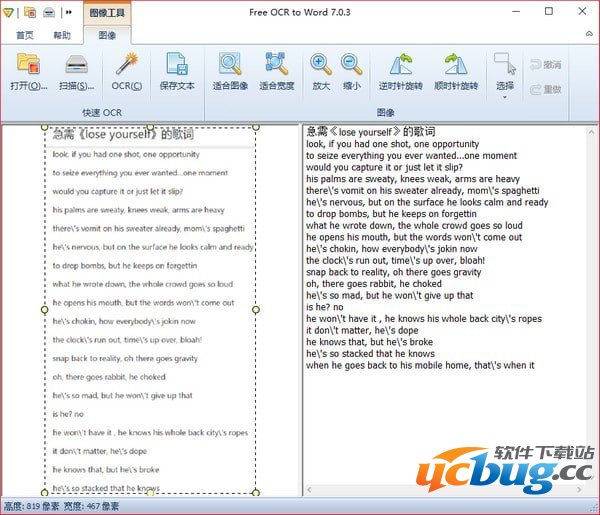The height and width of the screenshot is (515, 600).
Task: Minimize the Free OCR to Word window
Action: click(x=516, y=11)
